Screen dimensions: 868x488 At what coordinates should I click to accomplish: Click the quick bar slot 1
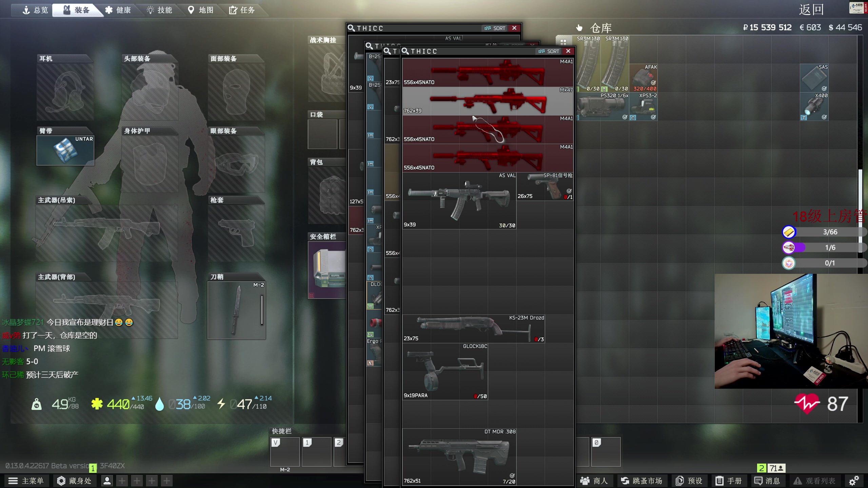point(316,451)
